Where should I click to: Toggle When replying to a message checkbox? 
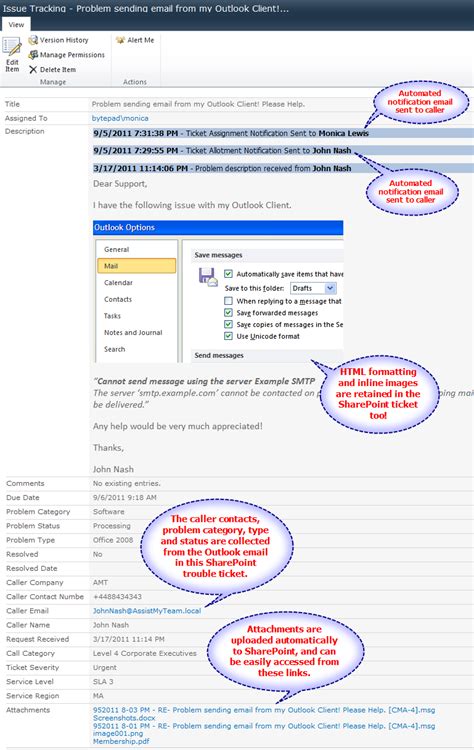229,301
